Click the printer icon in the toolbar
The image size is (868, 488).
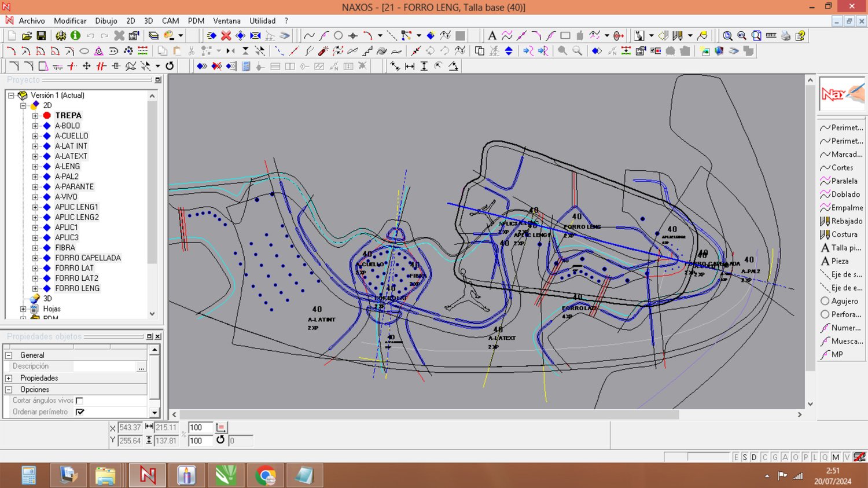click(x=785, y=36)
